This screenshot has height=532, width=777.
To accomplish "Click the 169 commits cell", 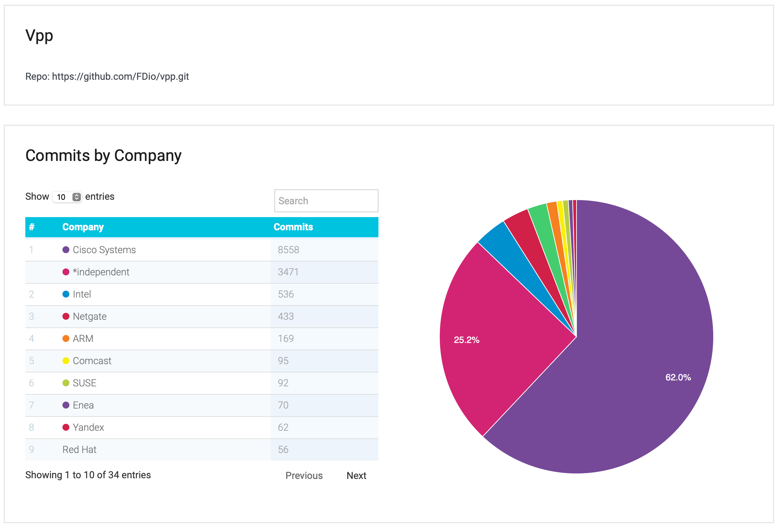I will pyautogui.click(x=324, y=338).
